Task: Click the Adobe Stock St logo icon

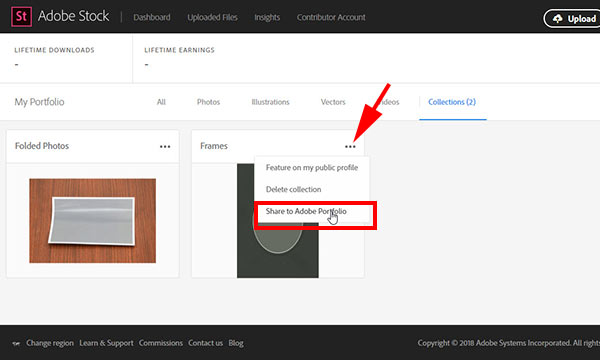Action: coord(21,16)
